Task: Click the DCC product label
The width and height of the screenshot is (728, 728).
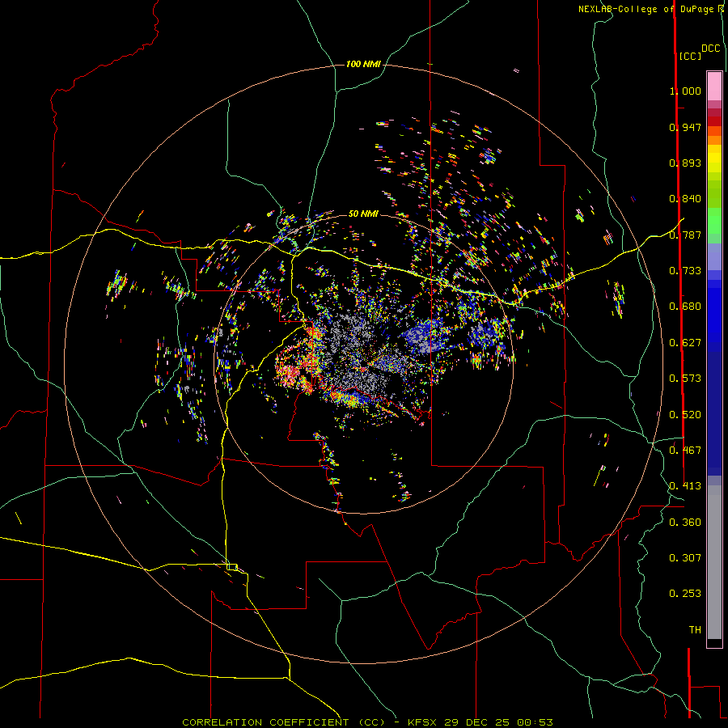Action: pyautogui.click(x=711, y=49)
